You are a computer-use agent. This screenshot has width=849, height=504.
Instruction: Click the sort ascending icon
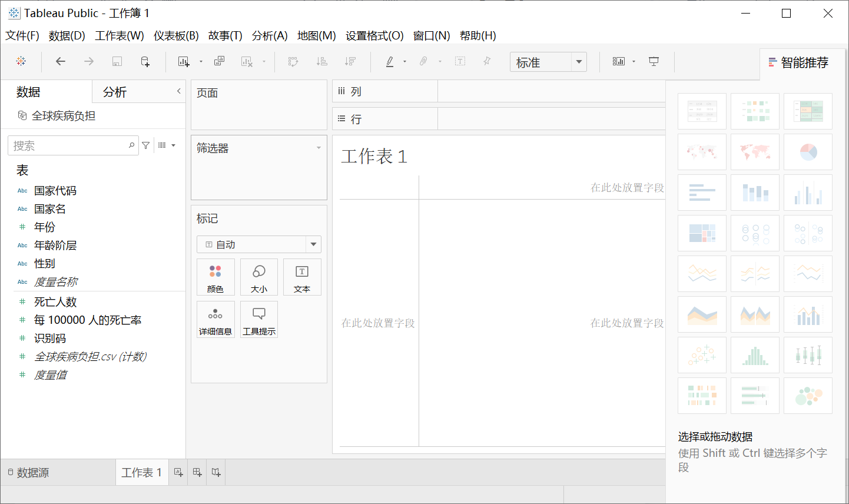[x=321, y=61]
